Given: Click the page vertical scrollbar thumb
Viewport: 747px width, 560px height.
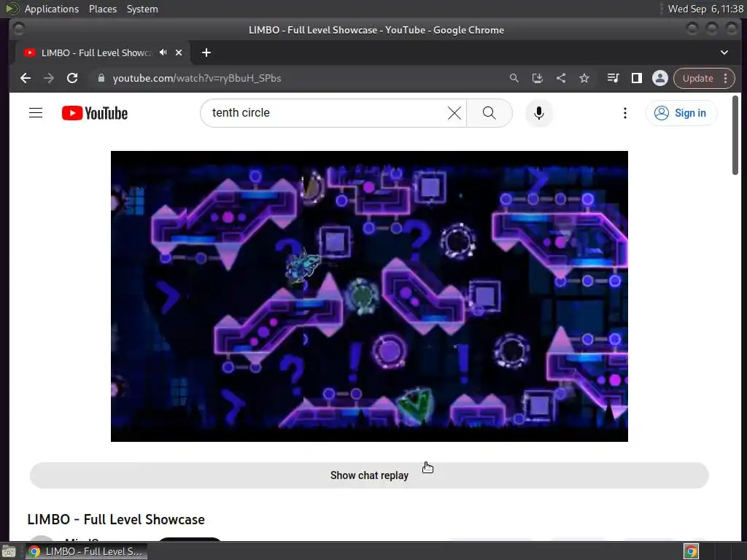Looking at the screenshot, I should [735, 135].
